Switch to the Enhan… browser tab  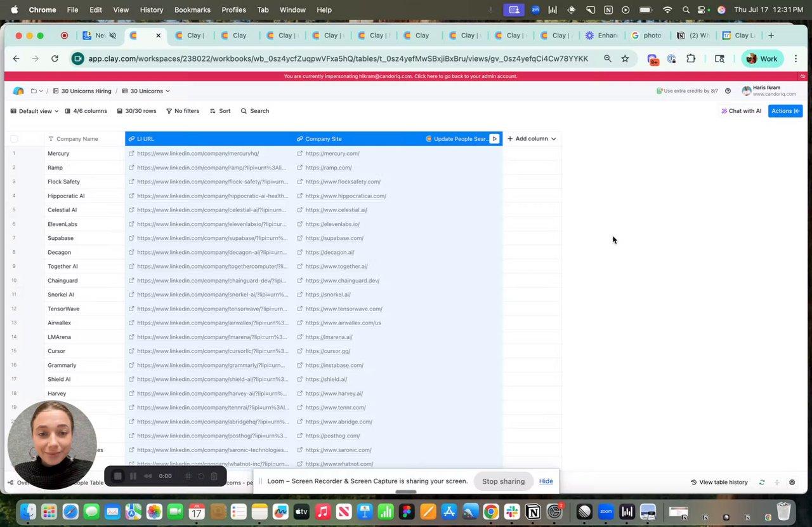click(x=601, y=36)
